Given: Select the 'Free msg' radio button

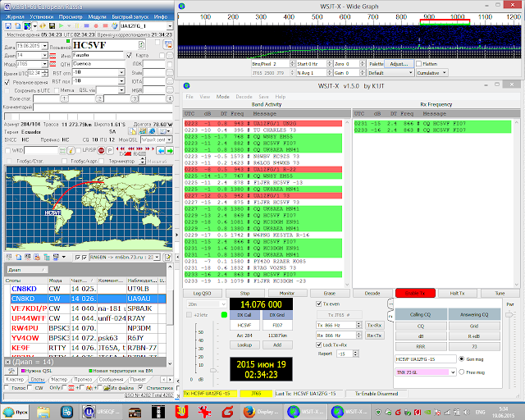Looking at the screenshot, I should pos(462,372).
